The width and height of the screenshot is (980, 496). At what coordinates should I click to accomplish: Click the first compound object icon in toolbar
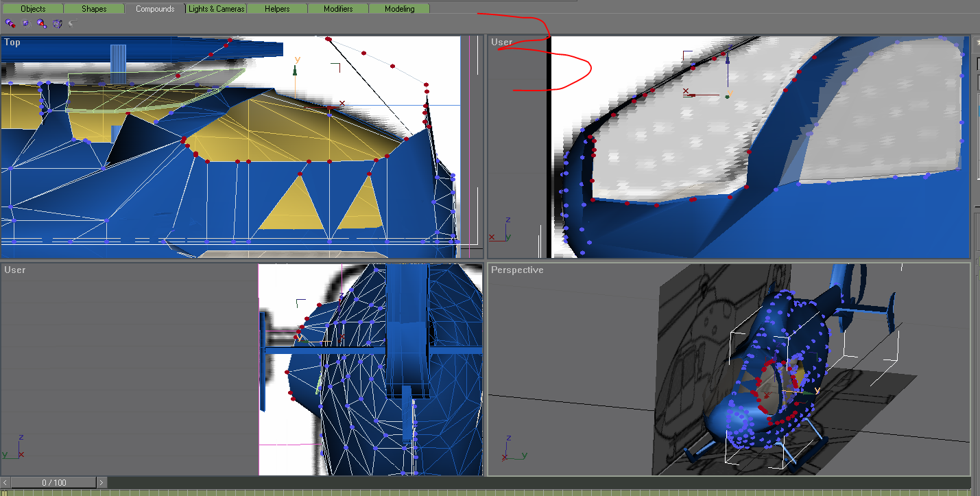tap(10, 23)
